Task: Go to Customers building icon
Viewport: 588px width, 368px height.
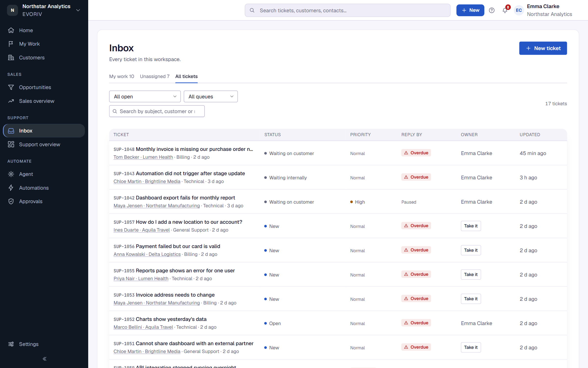Action: tap(11, 58)
